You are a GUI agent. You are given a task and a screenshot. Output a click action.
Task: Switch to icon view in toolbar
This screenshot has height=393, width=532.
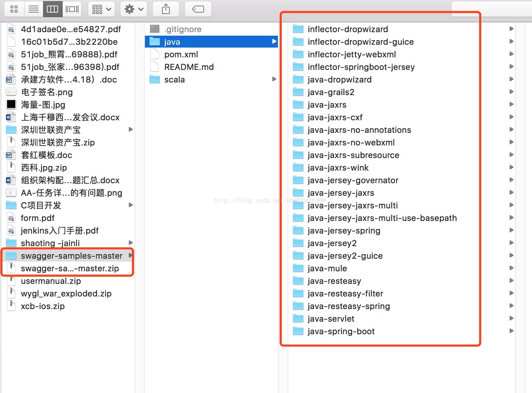click(x=14, y=9)
